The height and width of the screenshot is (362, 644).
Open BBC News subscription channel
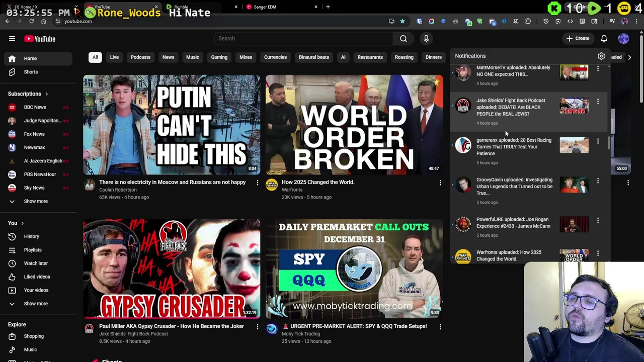(x=38, y=107)
